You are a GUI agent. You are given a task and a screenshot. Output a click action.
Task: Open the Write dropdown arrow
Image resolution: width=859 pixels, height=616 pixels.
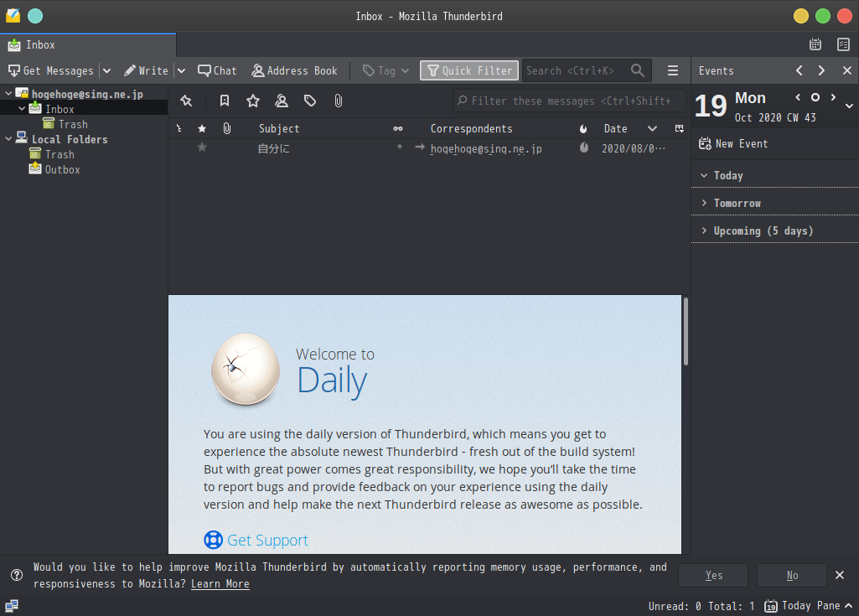point(181,70)
